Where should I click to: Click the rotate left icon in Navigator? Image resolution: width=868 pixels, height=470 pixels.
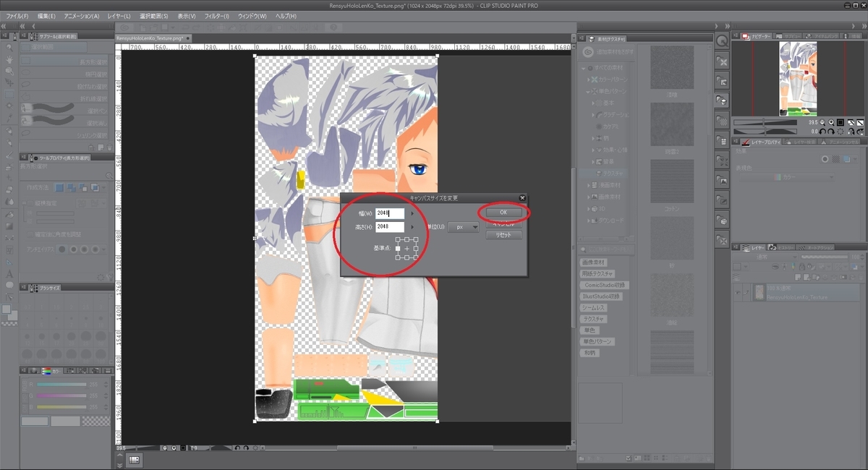(x=822, y=132)
